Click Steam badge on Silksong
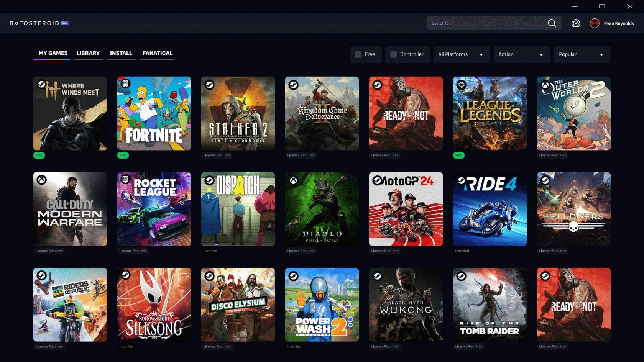The image size is (644, 362). tap(125, 275)
